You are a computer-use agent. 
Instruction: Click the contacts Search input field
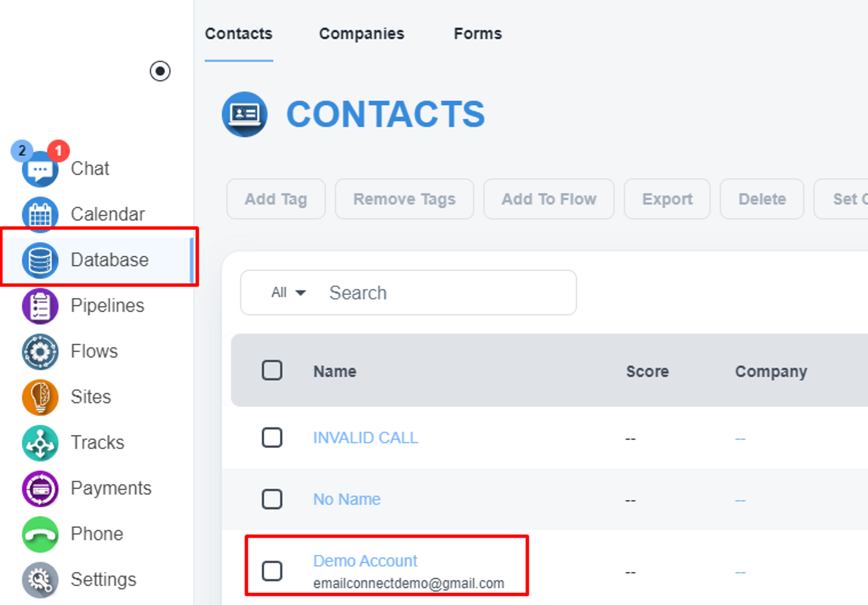coord(445,293)
